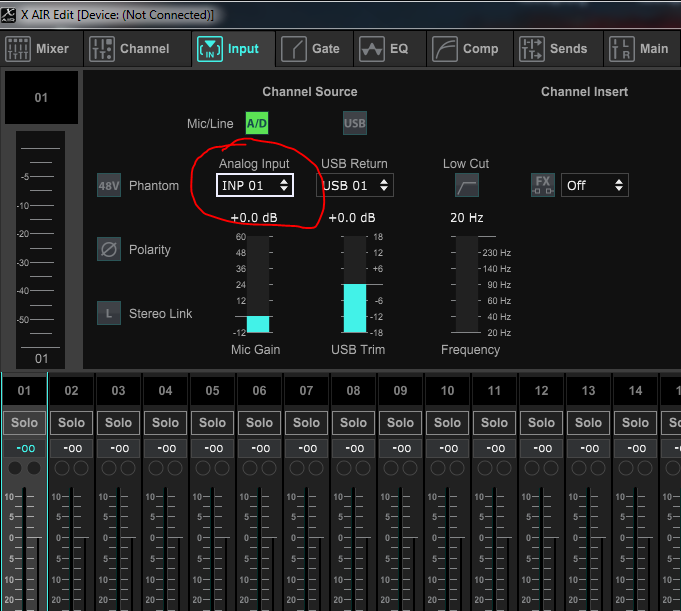Click the Comp curve icon
This screenshot has width=681, height=611.
coord(444,49)
